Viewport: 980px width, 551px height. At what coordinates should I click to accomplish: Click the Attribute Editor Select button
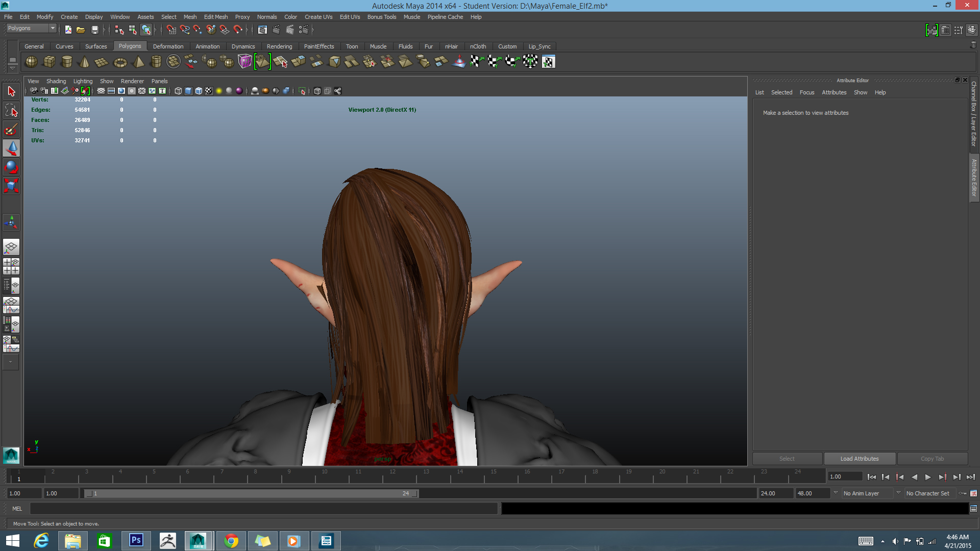coord(787,459)
